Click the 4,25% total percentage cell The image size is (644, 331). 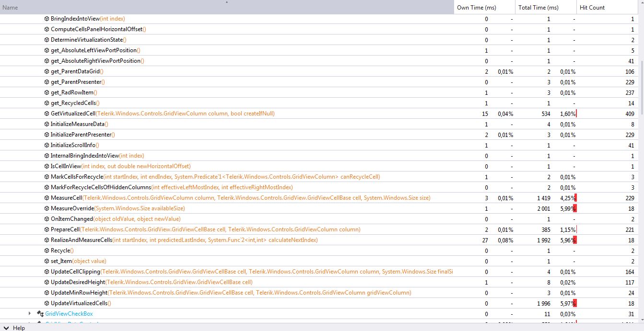click(x=568, y=198)
